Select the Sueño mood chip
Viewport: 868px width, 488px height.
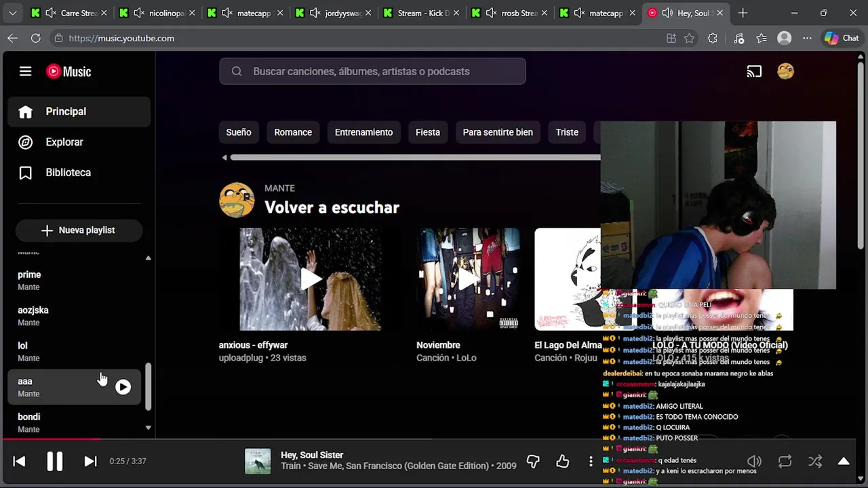click(239, 132)
